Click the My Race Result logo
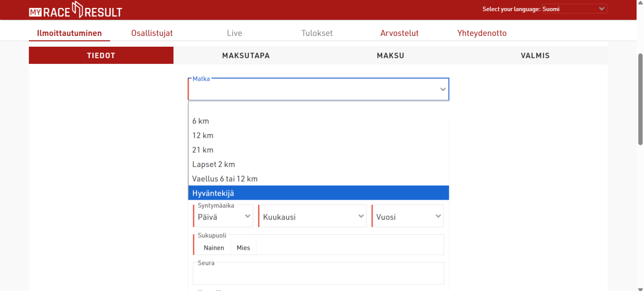 click(x=75, y=10)
